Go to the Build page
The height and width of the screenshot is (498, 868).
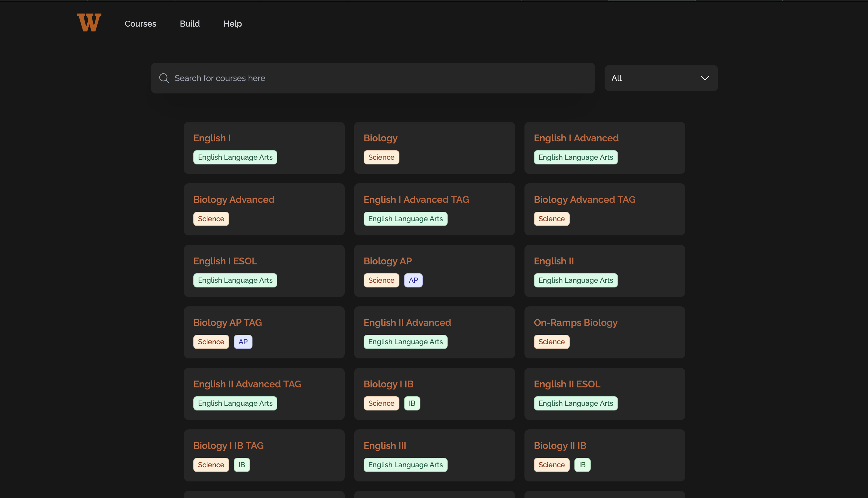(x=190, y=24)
